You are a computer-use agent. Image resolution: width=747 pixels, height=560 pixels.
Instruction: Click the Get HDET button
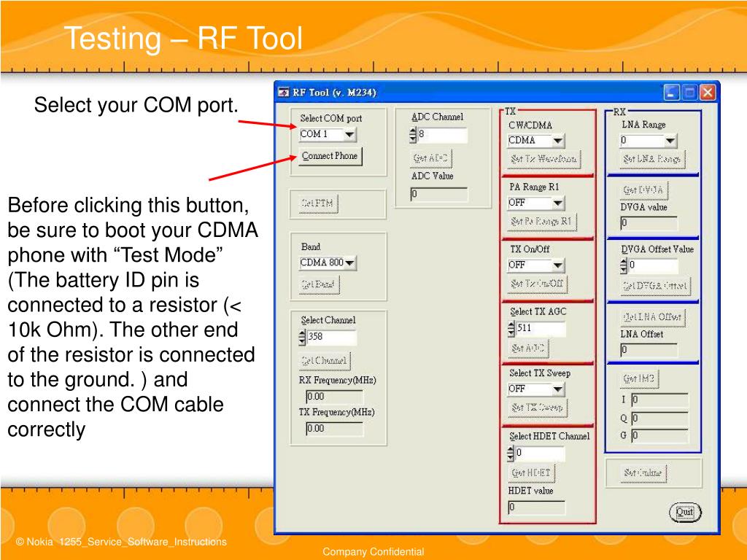pyautogui.click(x=531, y=472)
